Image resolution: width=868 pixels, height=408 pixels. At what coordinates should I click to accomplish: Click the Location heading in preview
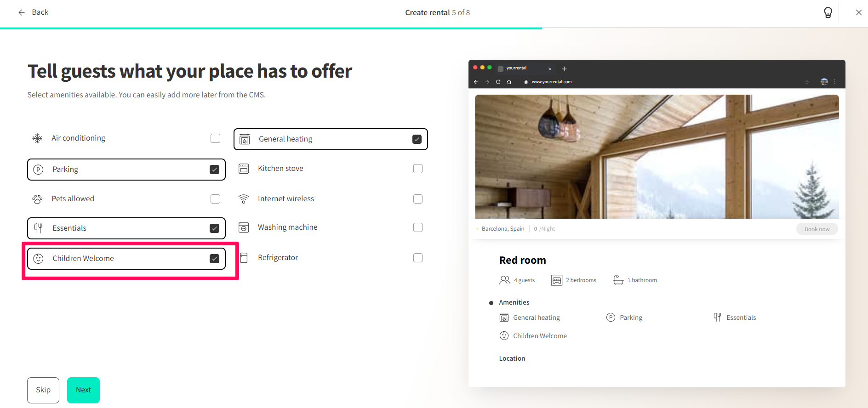point(512,358)
